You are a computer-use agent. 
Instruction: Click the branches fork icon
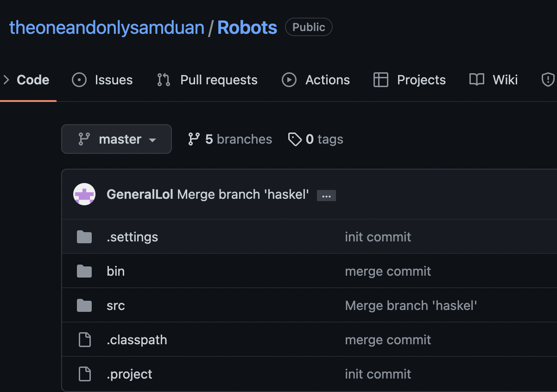coord(194,139)
